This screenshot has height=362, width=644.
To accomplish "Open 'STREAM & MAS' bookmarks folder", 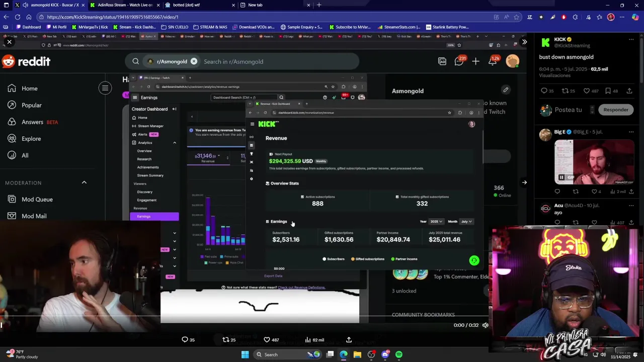I will [x=209, y=27].
